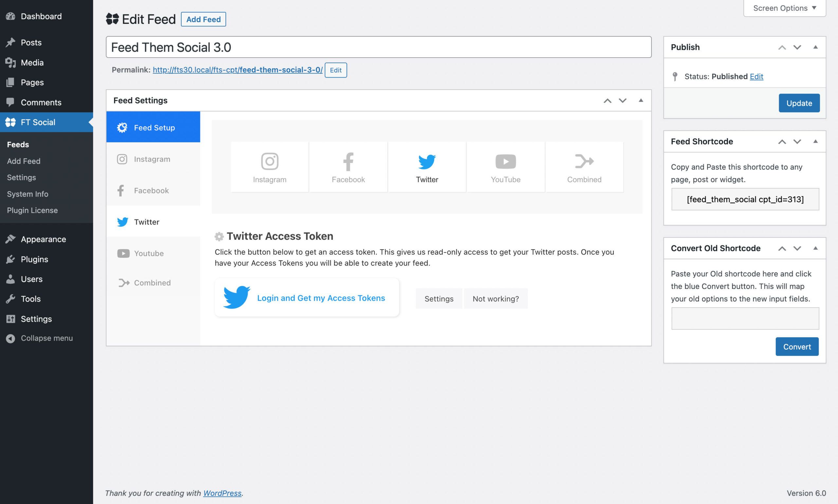Select the Facebook feed type card

pos(348,167)
